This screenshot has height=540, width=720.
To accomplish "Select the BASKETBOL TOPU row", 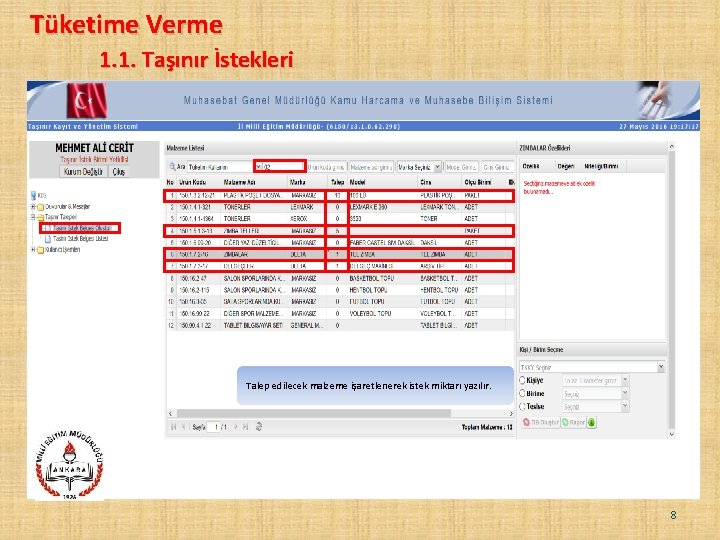I will click(x=339, y=278).
